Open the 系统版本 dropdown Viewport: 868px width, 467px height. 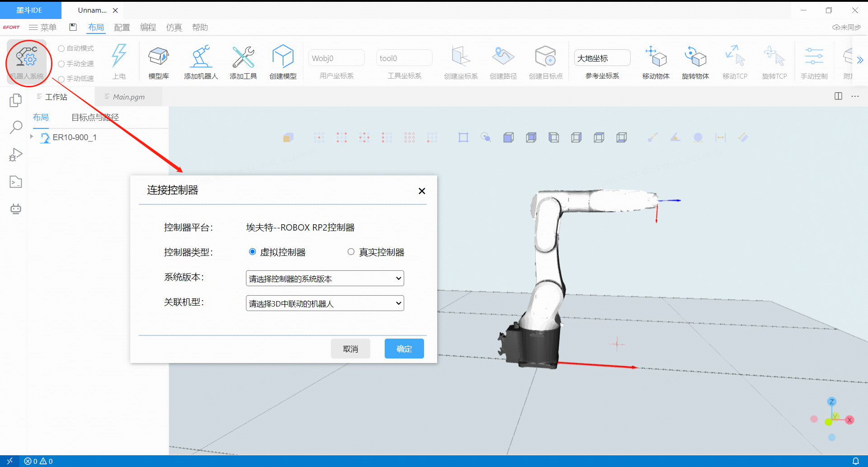tap(325, 278)
